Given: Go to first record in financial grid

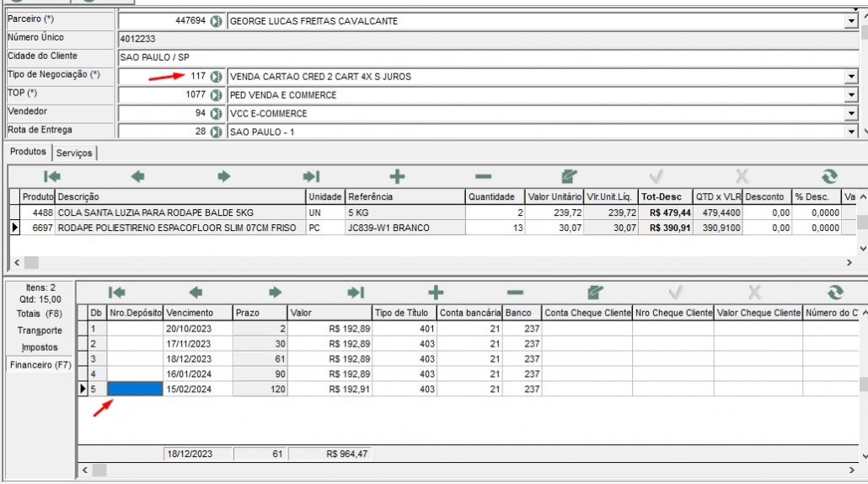Looking at the screenshot, I should (x=116, y=292).
